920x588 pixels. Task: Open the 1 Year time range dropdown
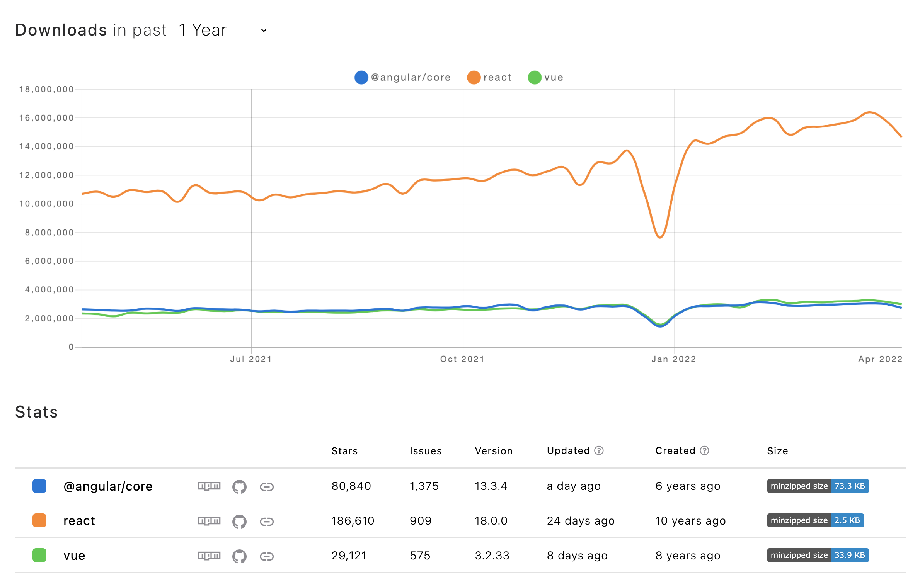point(224,30)
